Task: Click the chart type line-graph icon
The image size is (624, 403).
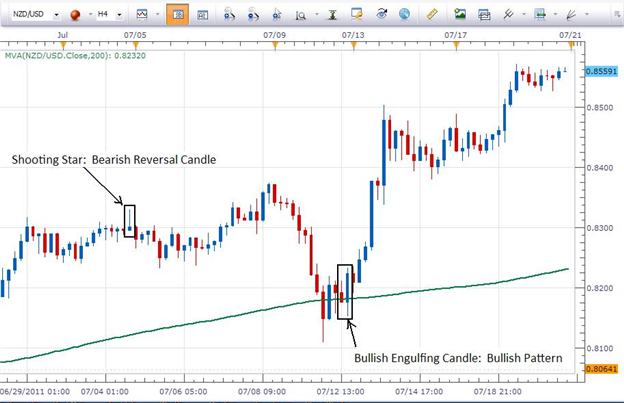Action: (142, 15)
